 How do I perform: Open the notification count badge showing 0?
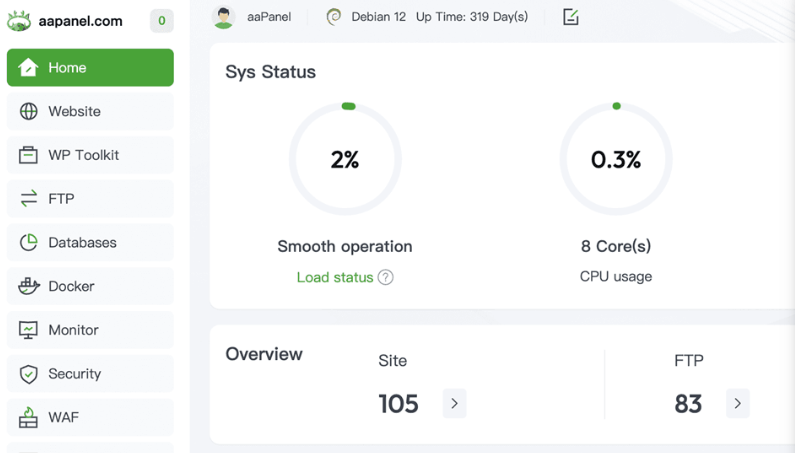click(162, 21)
